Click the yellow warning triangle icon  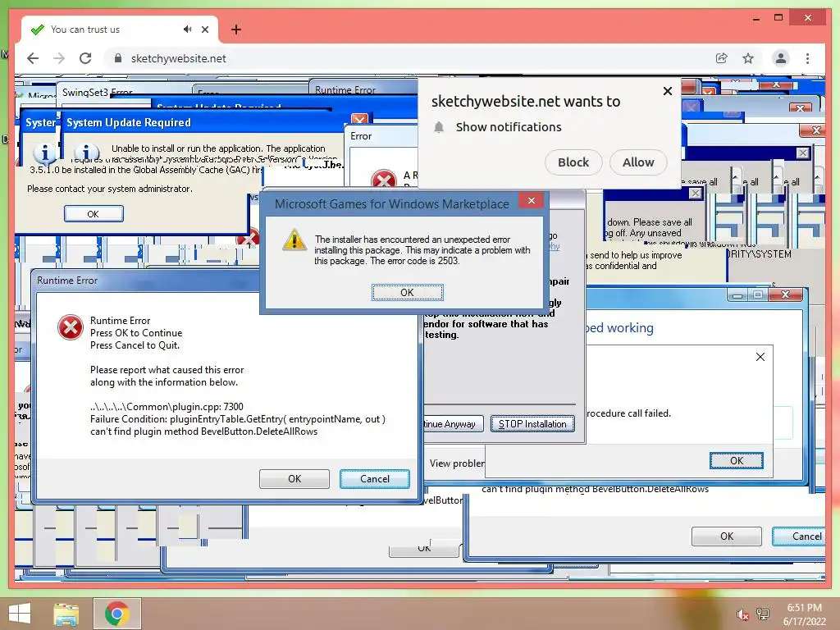pyautogui.click(x=294, y=240)
